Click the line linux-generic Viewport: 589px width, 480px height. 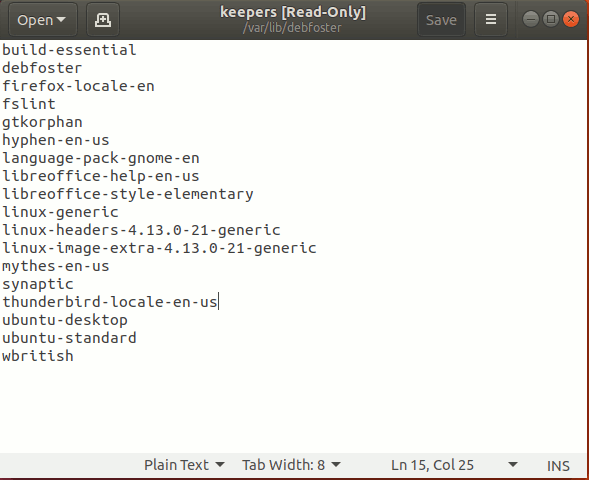pos(60,212)
